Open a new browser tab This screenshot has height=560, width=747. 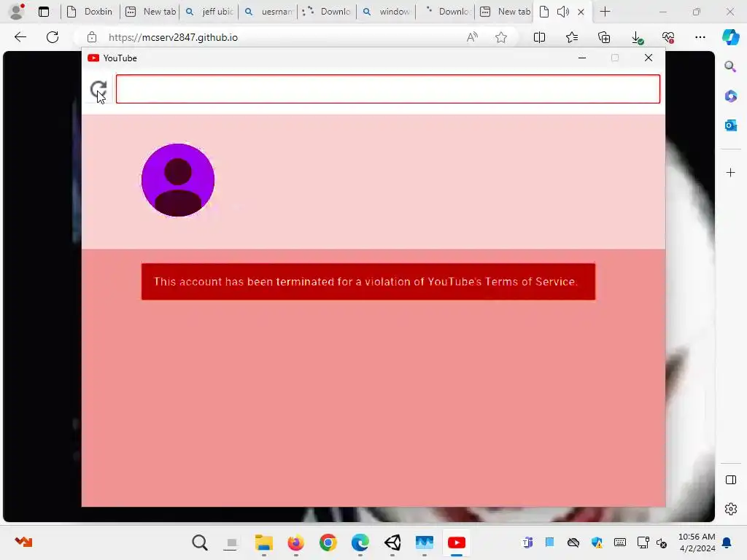click(x=605, y=12)
